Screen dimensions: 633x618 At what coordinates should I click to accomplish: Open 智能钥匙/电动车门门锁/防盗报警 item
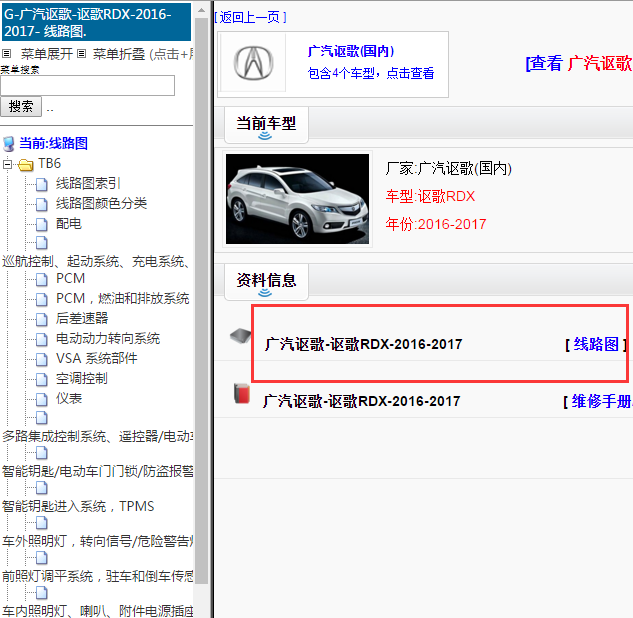click(97, 471)
